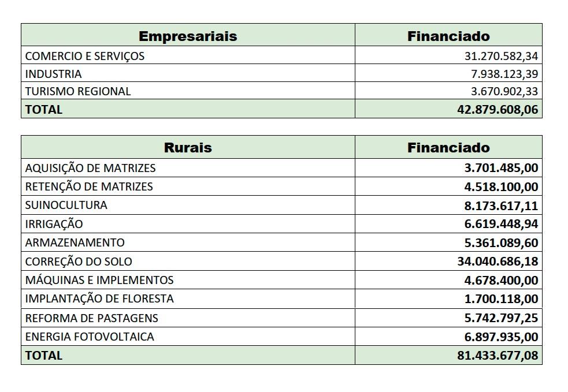Click the Rurais total value 81.433.677,08
The image size is (568, 392).
click(x=497, y=355)
